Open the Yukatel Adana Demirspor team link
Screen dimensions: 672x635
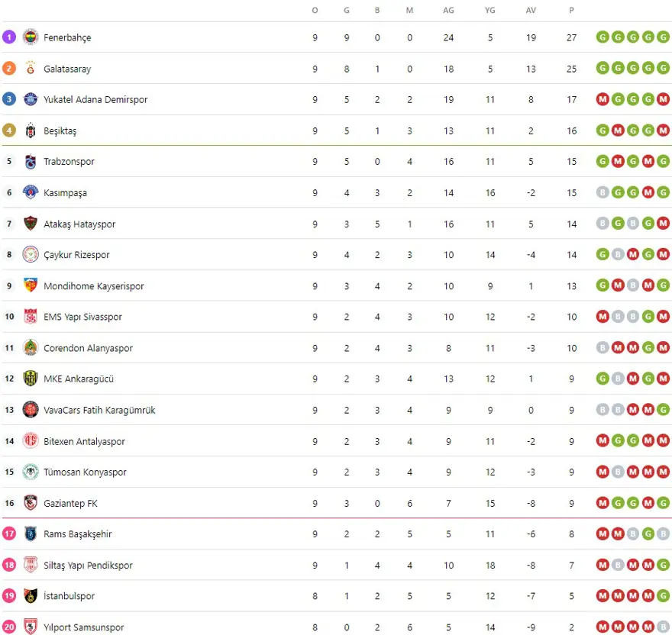click(95, 100)
